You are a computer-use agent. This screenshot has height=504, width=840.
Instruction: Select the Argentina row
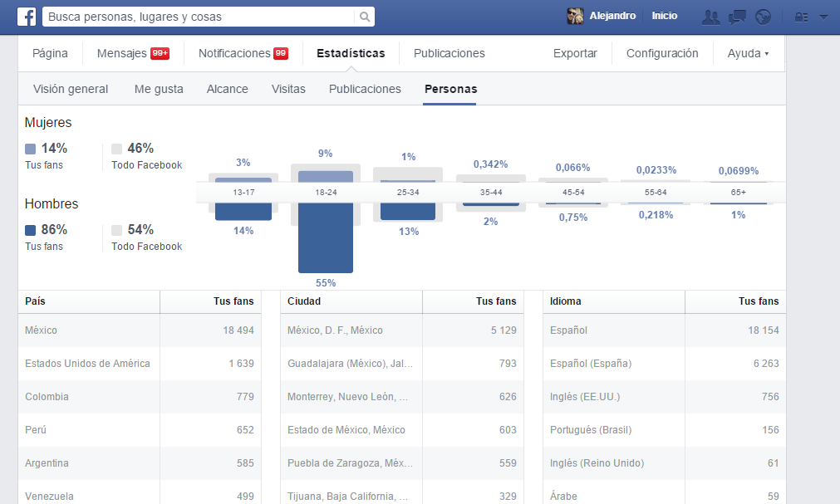coord(140,463)
